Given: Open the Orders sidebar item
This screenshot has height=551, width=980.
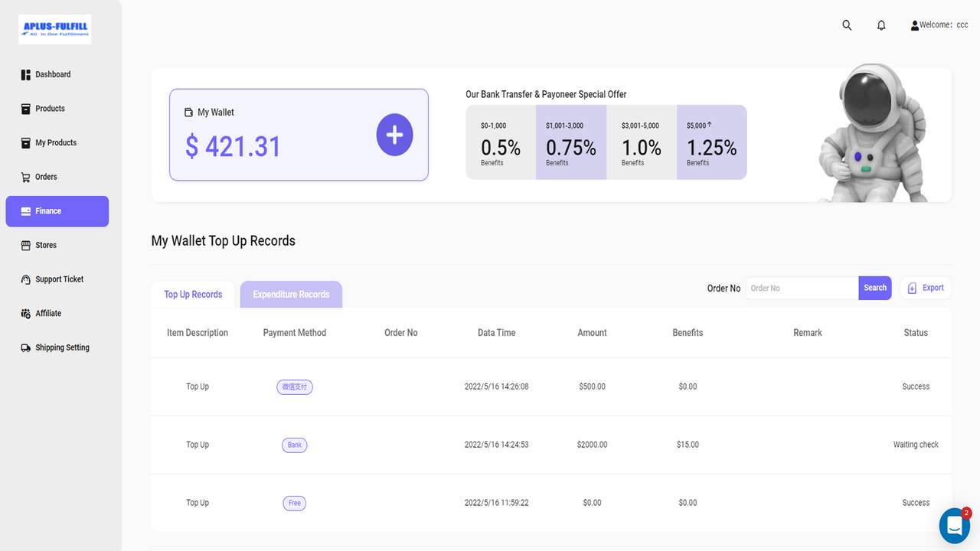Looking at the screenshot, I should coord(38,177).
